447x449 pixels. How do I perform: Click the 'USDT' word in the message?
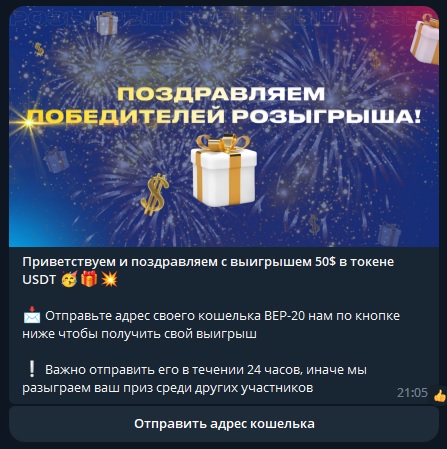coord(39,280)
